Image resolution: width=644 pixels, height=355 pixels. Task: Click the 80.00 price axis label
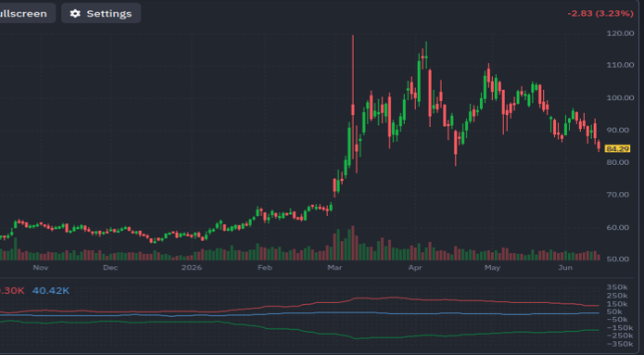tap(617, 162)
